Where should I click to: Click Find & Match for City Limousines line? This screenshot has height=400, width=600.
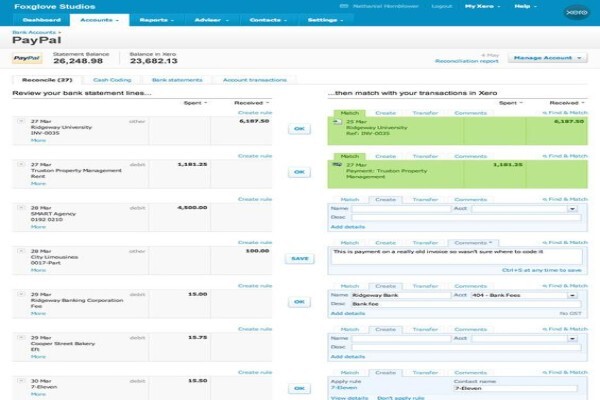(565, 242)
